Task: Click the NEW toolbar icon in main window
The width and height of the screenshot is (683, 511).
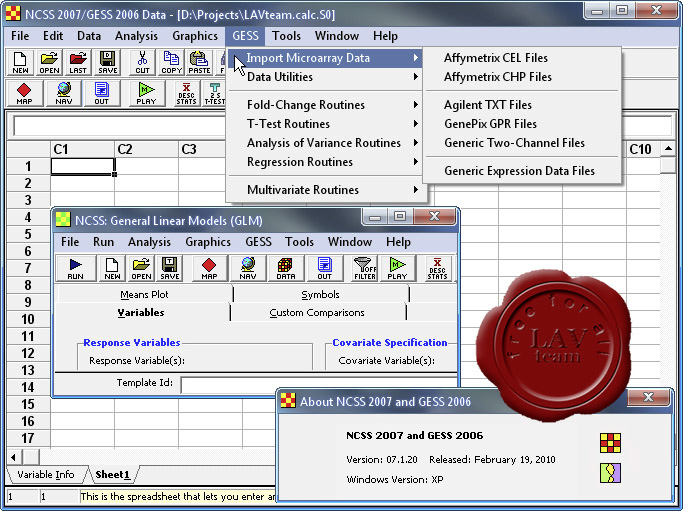Action: click(x=20, y=63)
